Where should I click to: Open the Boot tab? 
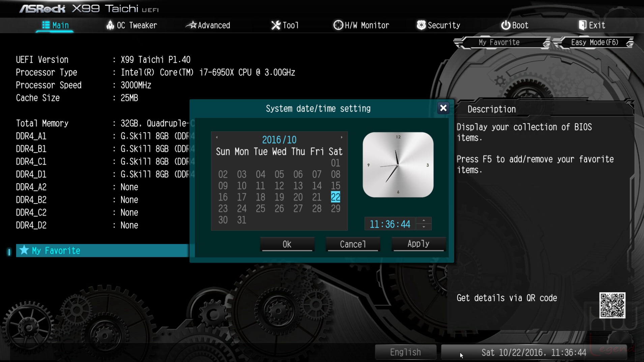515,25
